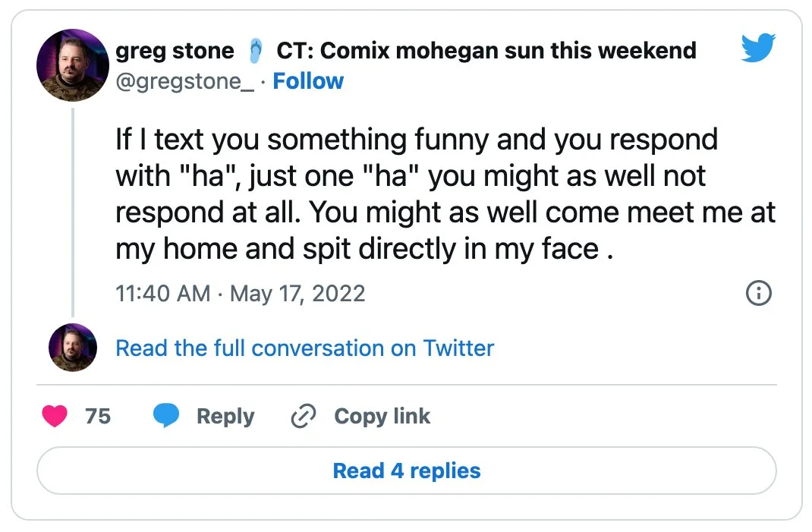The height and width of the screenshot is (532, 812).
Task: Click the "Reply" text label
Action: point(225,417)
